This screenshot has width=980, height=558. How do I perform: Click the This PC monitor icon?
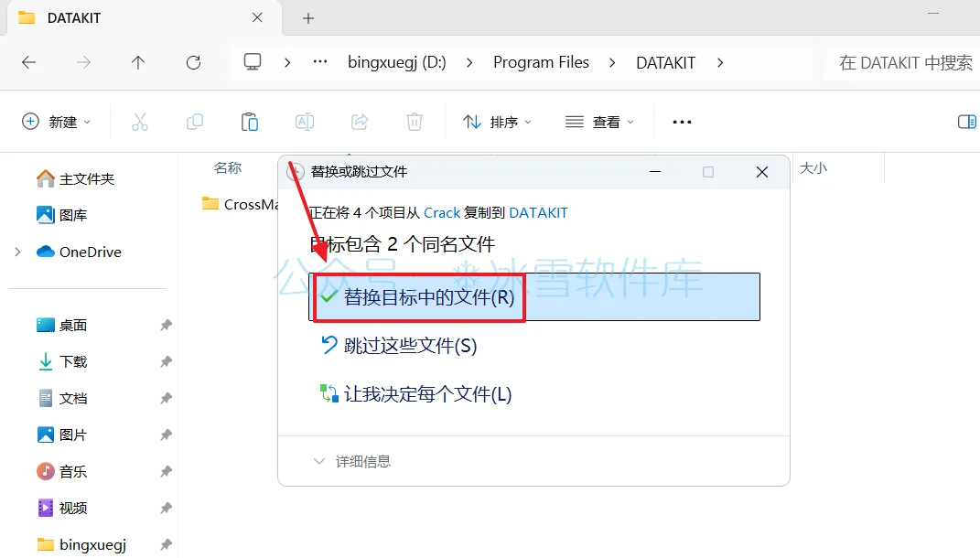pyautogui.click(x=253, y=62)
